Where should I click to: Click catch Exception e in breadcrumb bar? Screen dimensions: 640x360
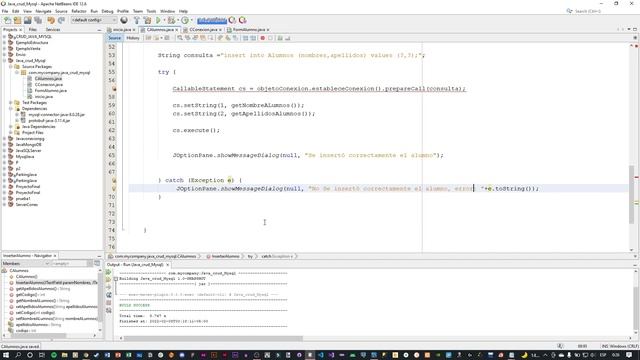(x=278, y=256)
